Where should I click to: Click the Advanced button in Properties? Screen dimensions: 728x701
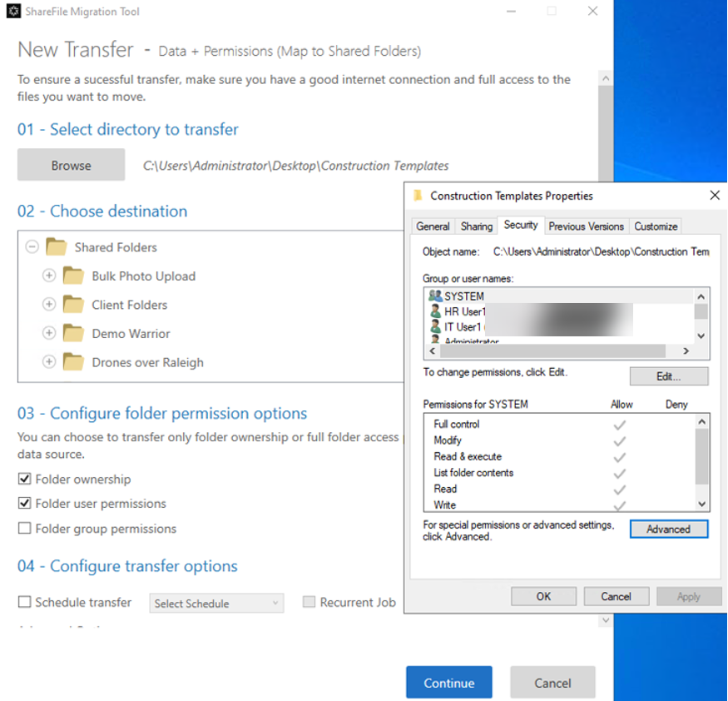point(668,529)
